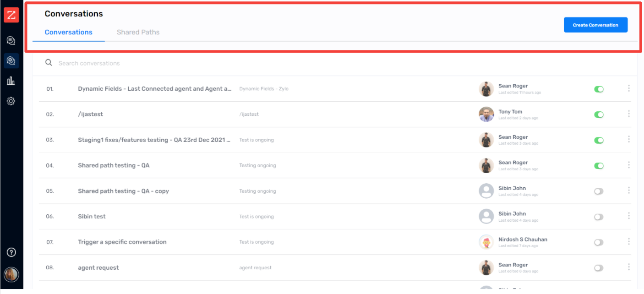Click the help question-mark icon
The height and width of the screenshot is (294, 644).
pyautogui.click(x=11, y=252)
